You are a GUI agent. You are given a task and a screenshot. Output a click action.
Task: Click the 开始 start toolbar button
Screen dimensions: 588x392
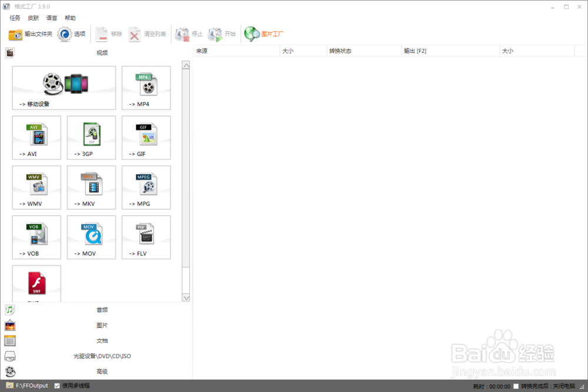click(222, 34)
